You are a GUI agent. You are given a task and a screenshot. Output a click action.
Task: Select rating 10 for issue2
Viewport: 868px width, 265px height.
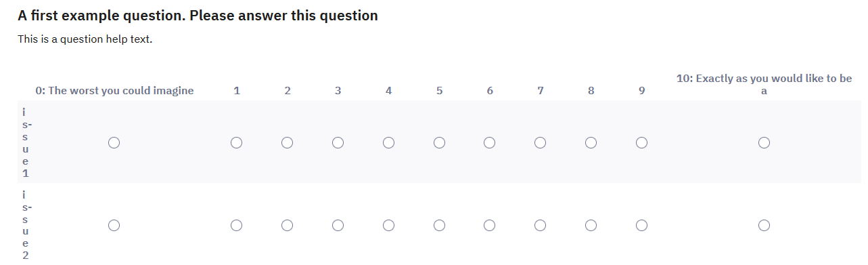click(x=764, y=224)
